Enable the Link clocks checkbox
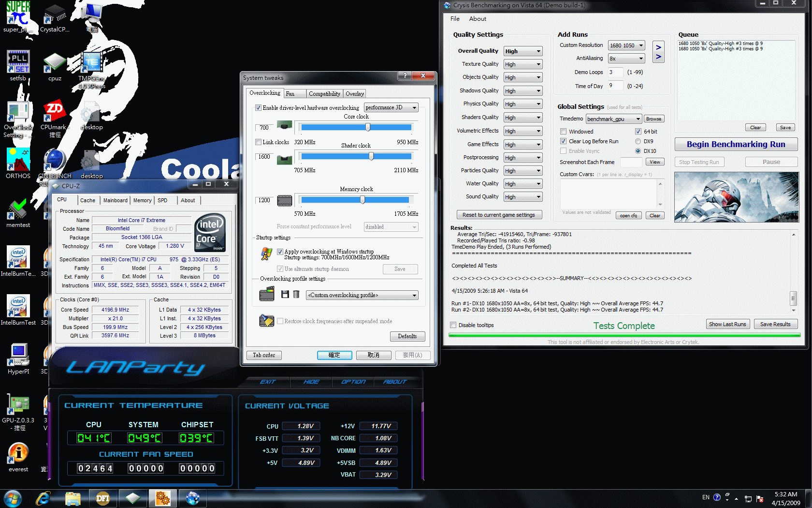This screenshot has height=508, width=812. [x=259, y=142]
